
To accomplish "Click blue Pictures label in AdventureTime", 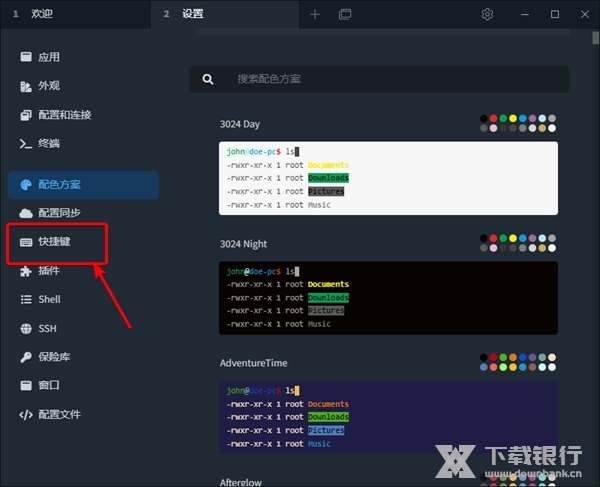I will tap(326, 430).
